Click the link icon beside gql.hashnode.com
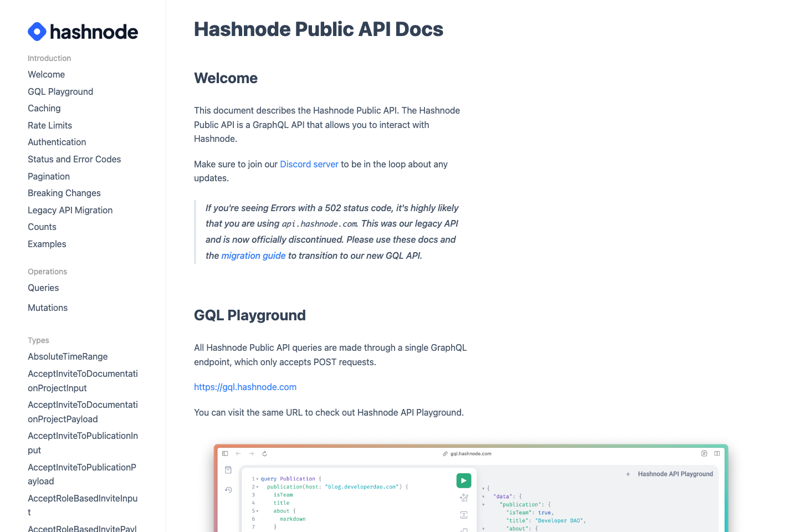The width and height of the screenshot is (798, 532). [444, 453]
